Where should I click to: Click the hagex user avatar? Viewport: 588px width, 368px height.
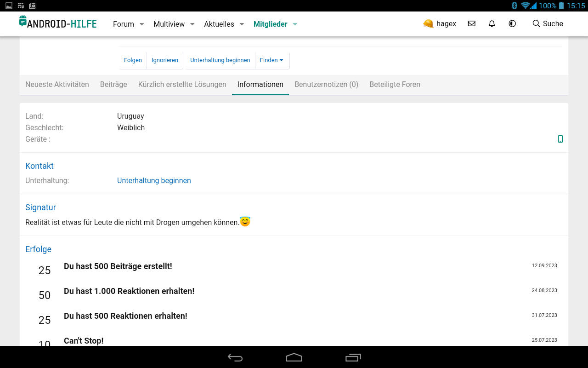point(428,23)
